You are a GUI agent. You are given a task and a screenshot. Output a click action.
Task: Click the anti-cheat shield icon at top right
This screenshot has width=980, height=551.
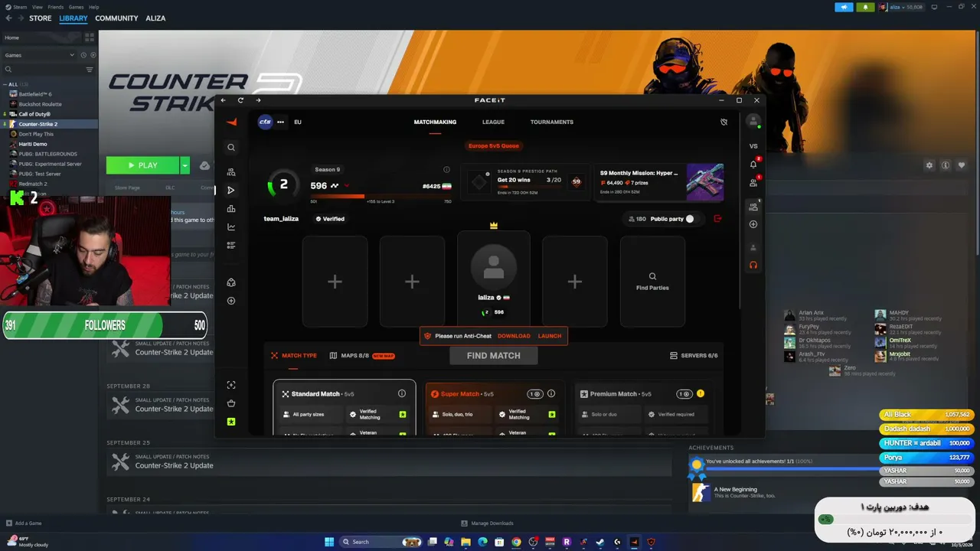point(724,122)
